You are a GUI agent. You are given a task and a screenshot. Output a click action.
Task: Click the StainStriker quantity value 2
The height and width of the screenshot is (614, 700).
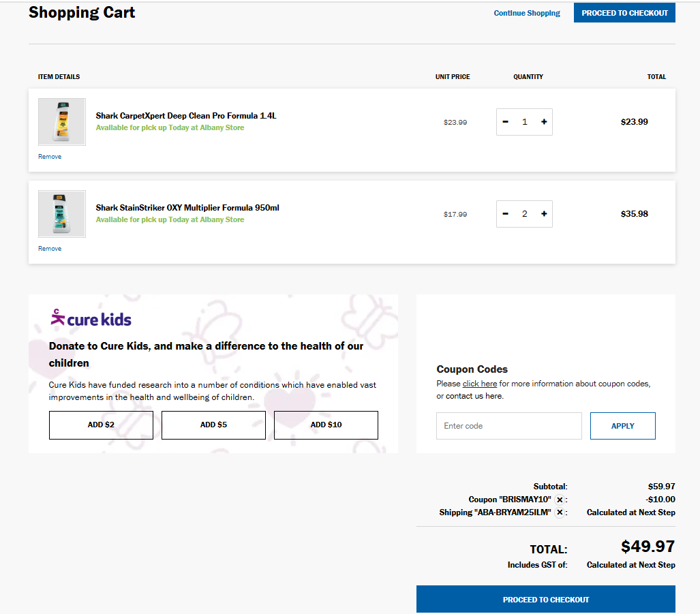pyautogui.click(x=525, y=214)
